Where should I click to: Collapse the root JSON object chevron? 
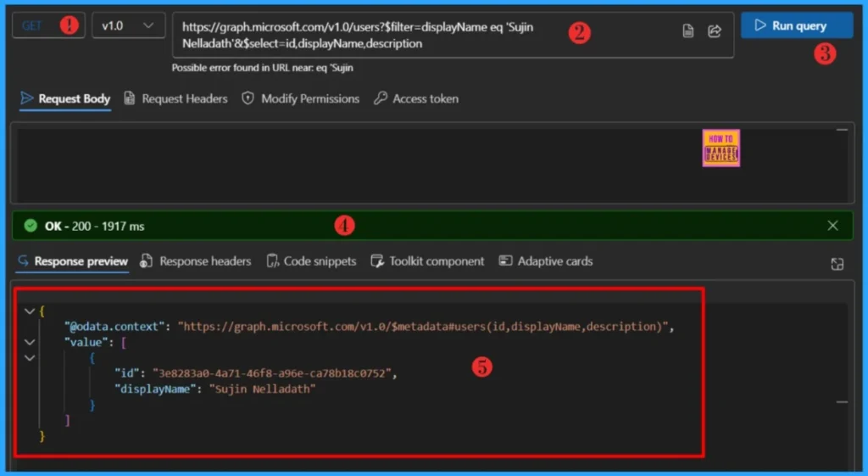30,311
